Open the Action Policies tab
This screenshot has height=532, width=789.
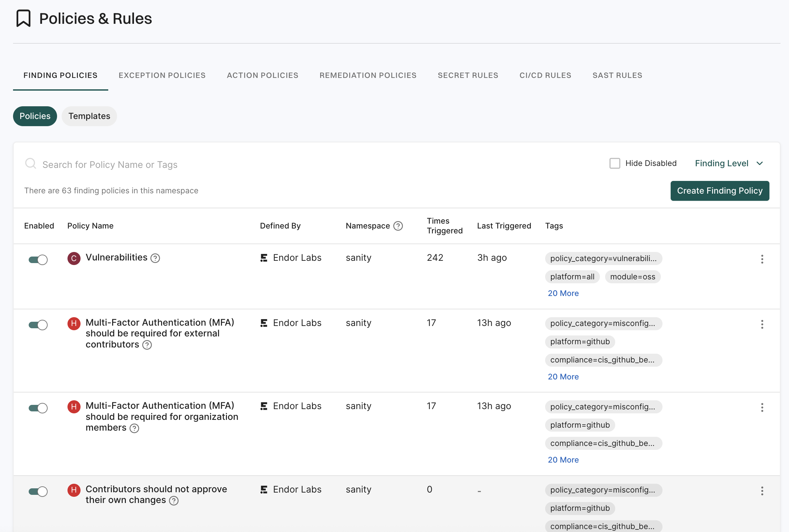tap(263, 75)
